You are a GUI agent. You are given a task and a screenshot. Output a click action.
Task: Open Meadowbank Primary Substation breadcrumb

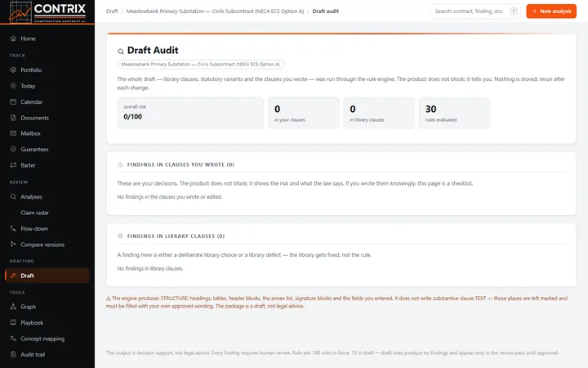(x=215, y=11)
